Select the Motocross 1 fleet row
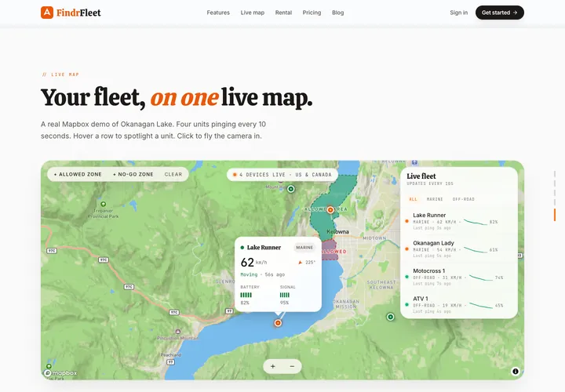This screenshot has width=565, height=392. coord(459,277)
